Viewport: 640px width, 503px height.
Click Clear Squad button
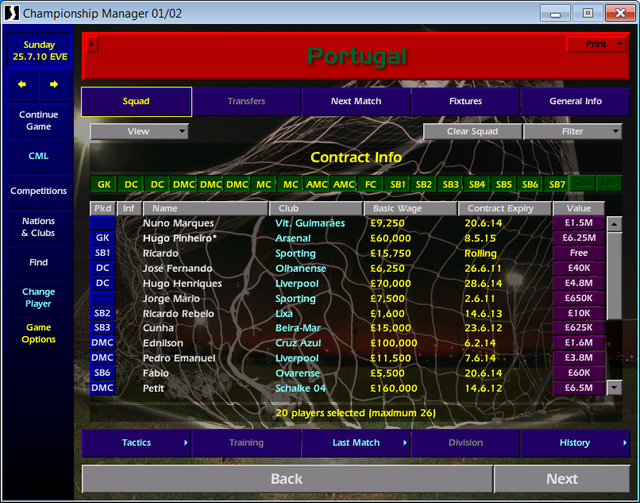472,131
